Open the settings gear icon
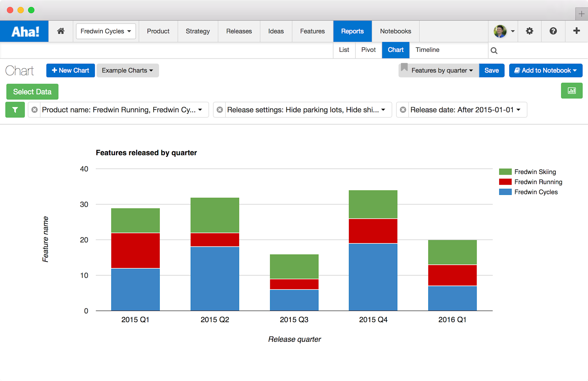 click(529, 31)
